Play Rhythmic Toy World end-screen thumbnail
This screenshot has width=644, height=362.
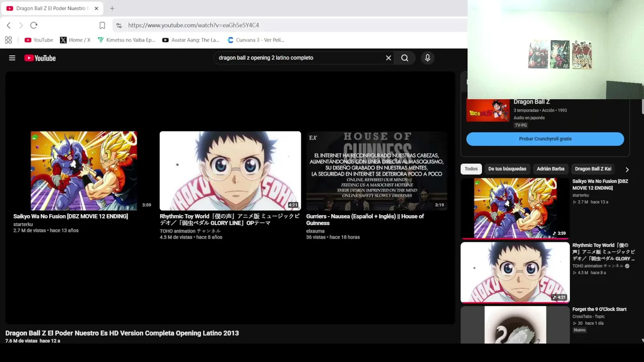point(230,171)
